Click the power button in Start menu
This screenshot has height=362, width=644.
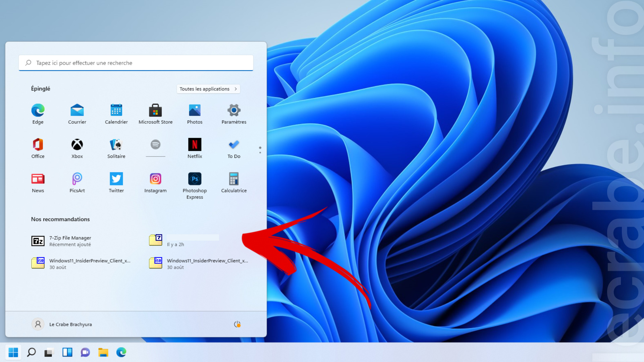coord(237,324)
